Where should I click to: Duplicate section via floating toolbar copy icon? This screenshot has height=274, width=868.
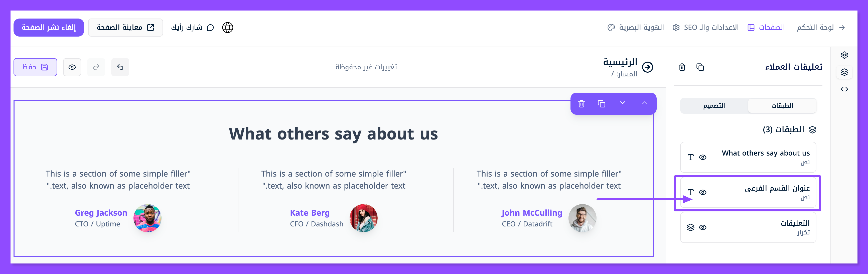click(602, 103)
